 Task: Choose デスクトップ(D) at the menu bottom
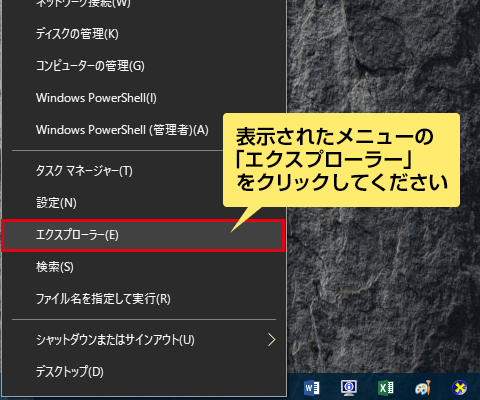click(144, 372)
